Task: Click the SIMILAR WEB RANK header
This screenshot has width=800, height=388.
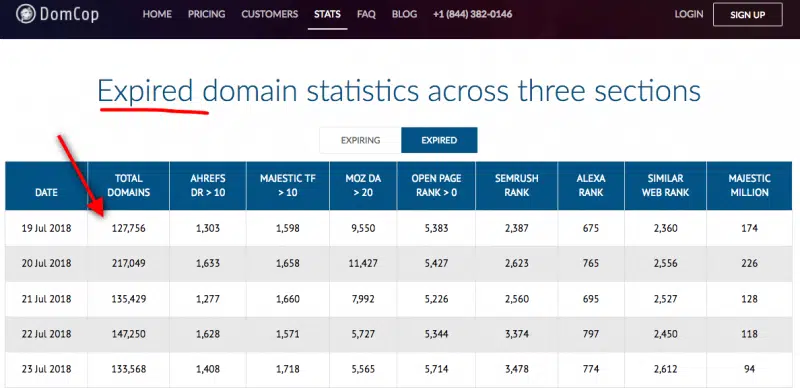Action: pyautogui.click(x=665, y=186)
